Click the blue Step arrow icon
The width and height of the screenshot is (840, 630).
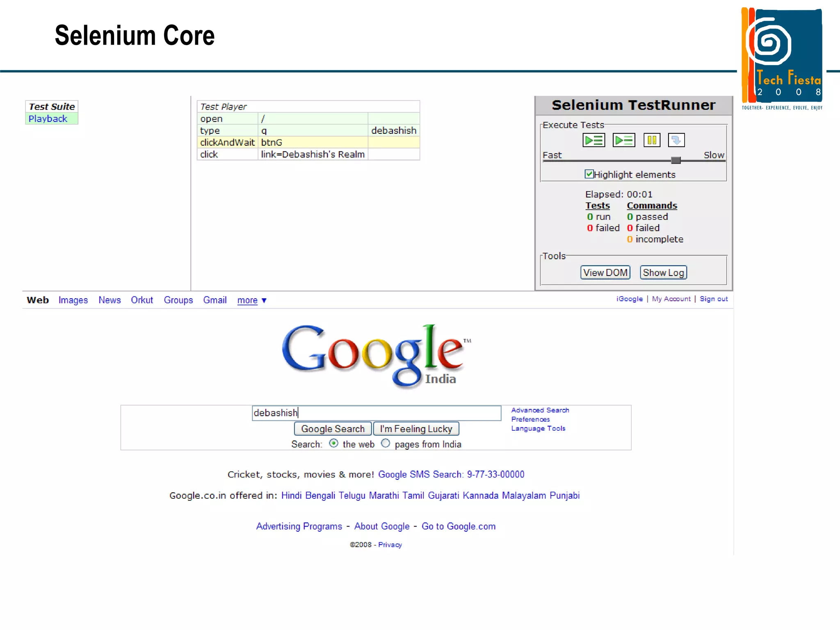(676, 140)
